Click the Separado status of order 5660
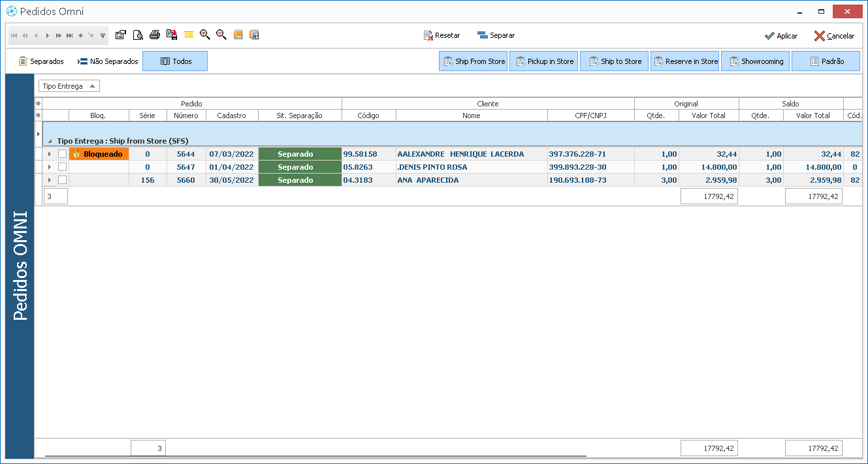This screenshot has height=464, width=868. (300, 180)
